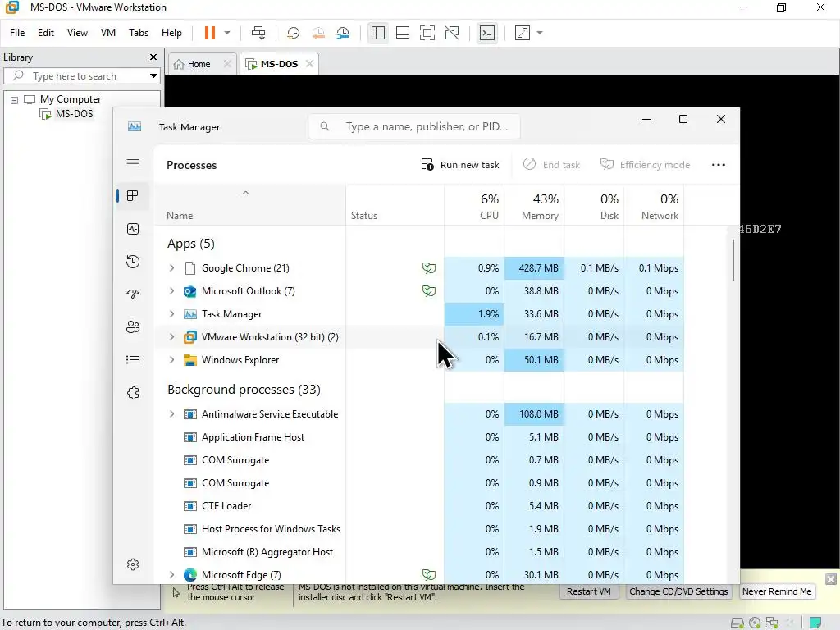Sort processes by the Network column
This screenshot has width=840, height=630.
(x=654, y=206)
